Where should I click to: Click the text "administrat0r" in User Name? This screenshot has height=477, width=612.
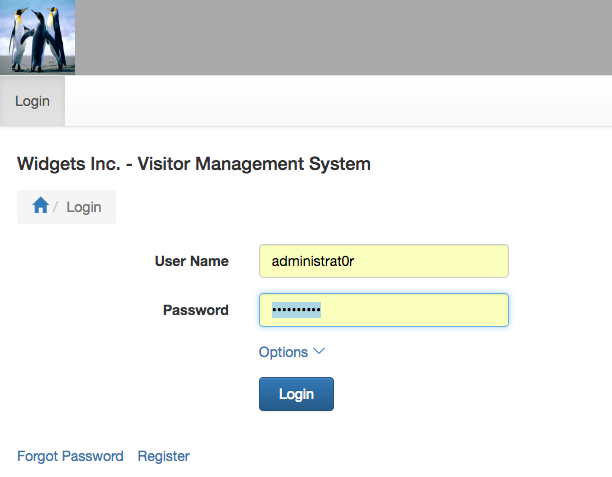point(313,261)
